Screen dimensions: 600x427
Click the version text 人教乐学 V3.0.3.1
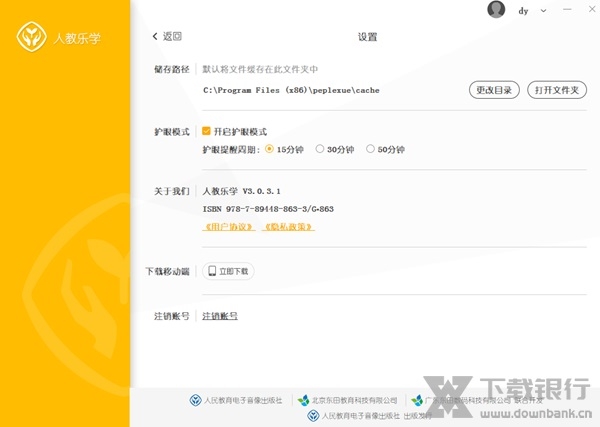[241, 191]
